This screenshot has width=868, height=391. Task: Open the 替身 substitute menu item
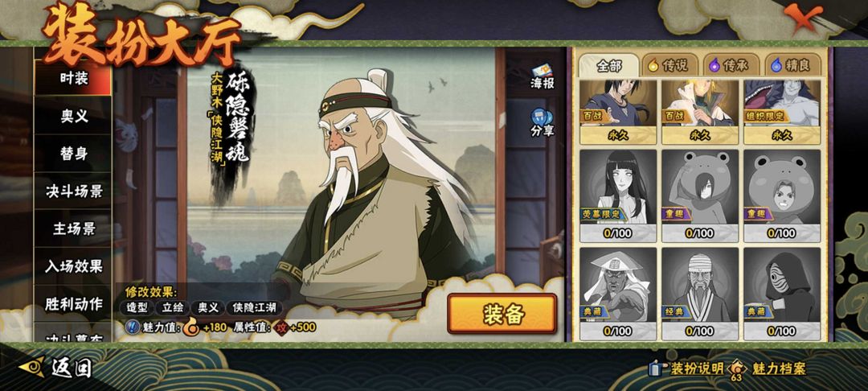pos(74,154)
